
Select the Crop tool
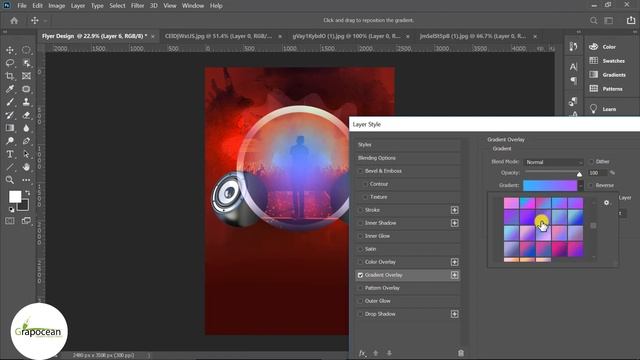10,76
